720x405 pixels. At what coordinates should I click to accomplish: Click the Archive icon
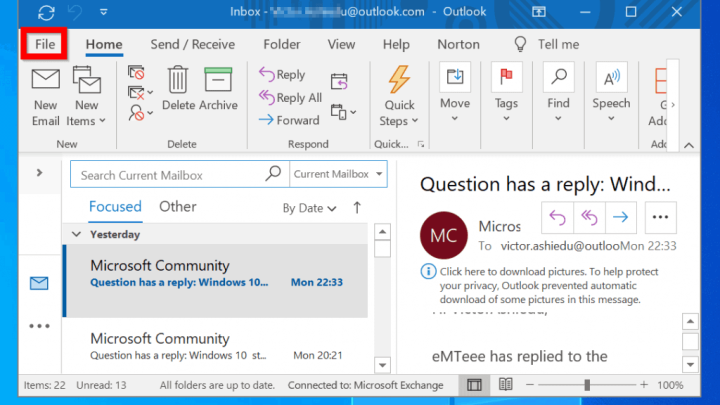pyautogui.click(x=218, y=89)
